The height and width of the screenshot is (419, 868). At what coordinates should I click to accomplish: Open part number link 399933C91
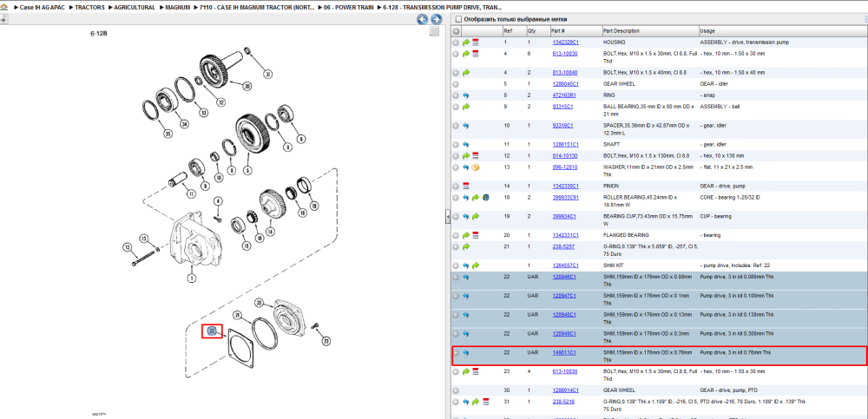[x=565, y=197]
